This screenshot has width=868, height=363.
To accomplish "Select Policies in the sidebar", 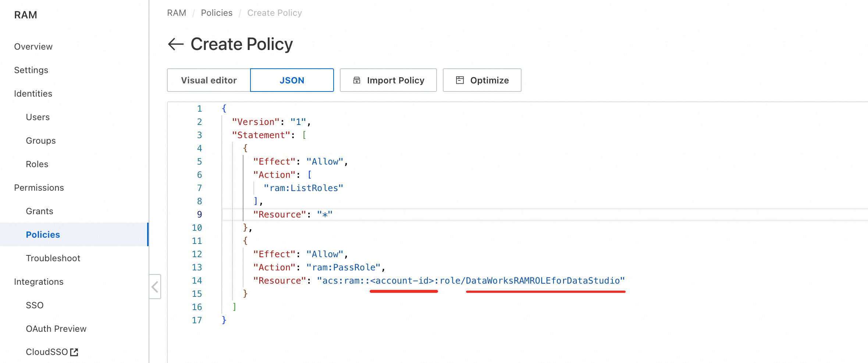I will pos(74,234).
